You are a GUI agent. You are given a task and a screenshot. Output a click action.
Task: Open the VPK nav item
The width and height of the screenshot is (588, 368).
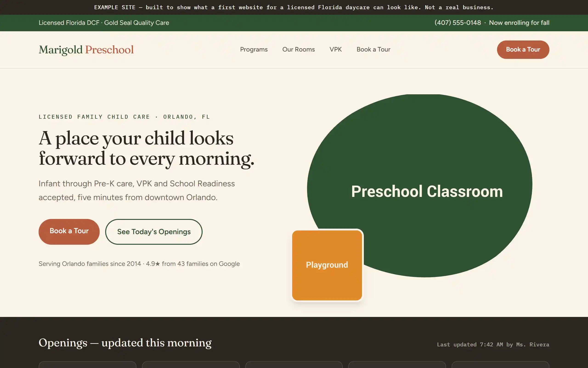pos(336,49)
